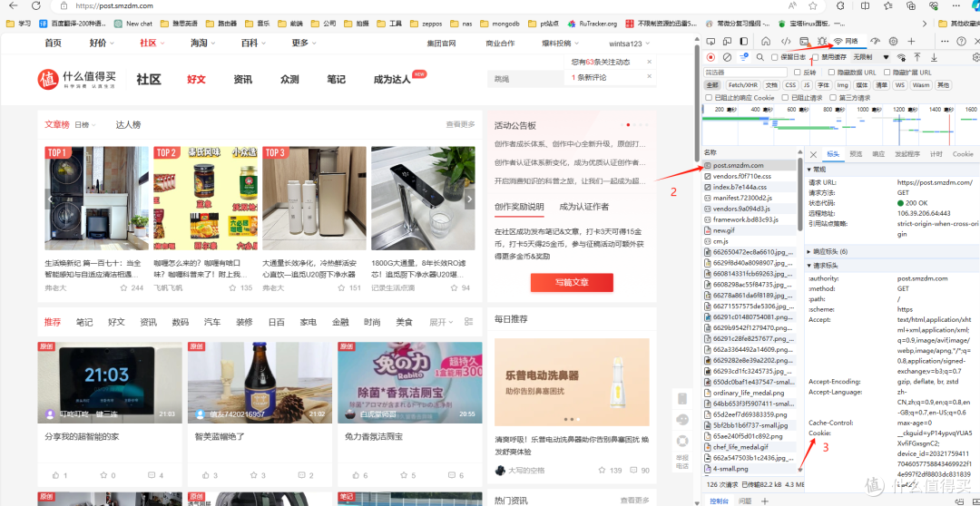Click the network timeline overview
The image size is (980, 506).
(x=840, y=127)
